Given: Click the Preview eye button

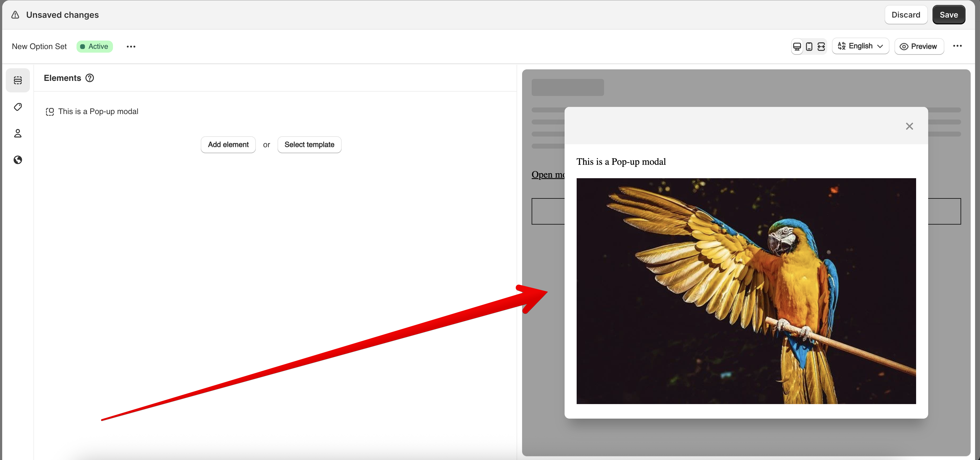Looking at the screenshot, I should tap(919, 46).
